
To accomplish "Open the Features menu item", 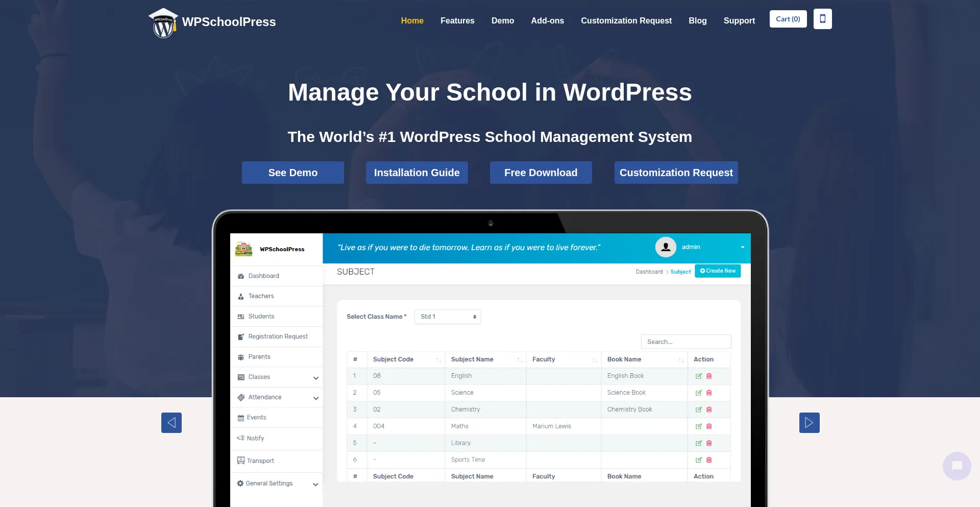I will pos(457,20).
